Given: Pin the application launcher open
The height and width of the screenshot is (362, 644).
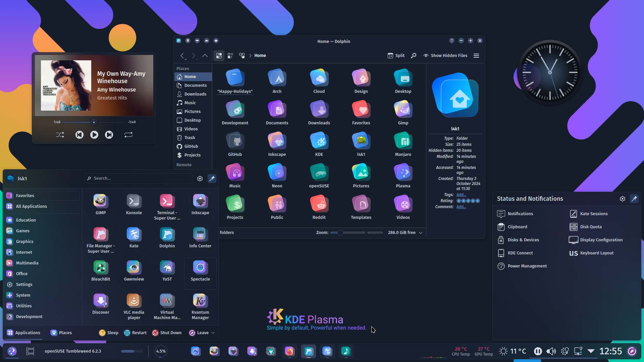Looking at the screenshot, I should click(212, 179).
